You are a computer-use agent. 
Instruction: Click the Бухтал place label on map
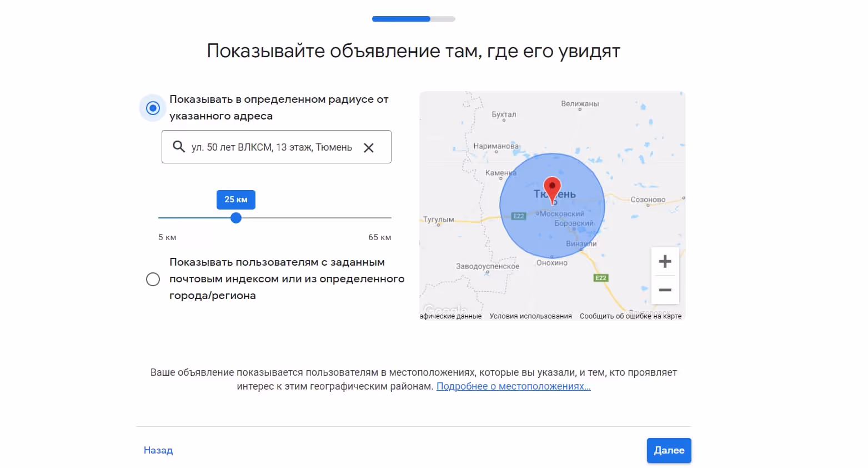coord(504,114)
